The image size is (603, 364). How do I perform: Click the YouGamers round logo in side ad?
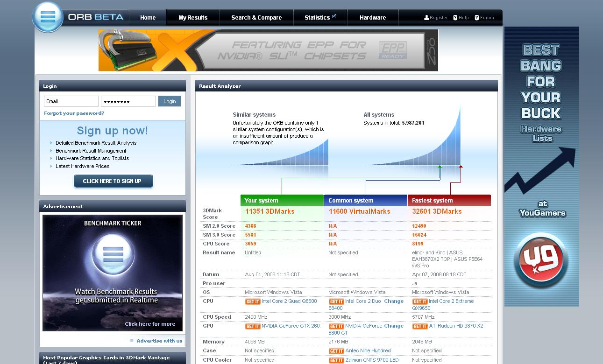click(541, 260)
